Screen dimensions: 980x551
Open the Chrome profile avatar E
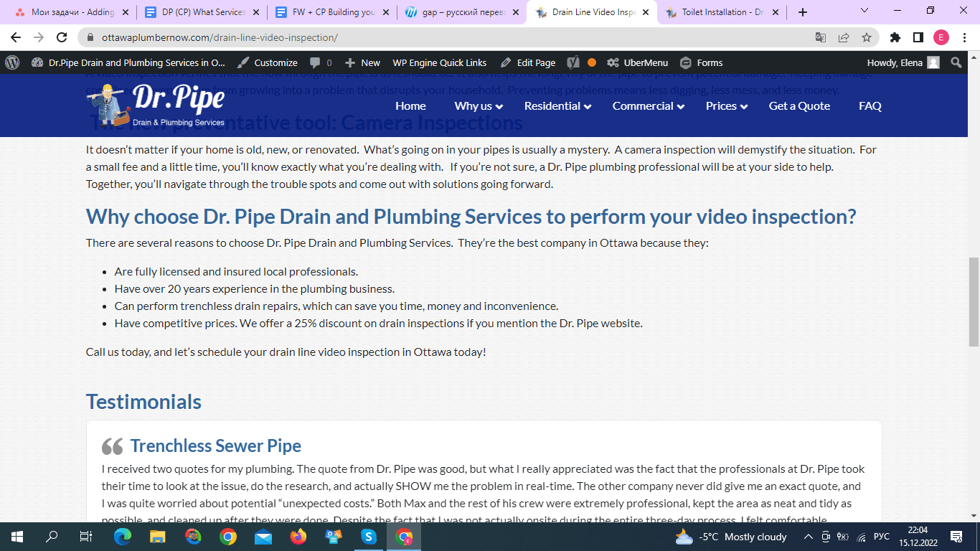pyautogui.click(x=941, y=37)
